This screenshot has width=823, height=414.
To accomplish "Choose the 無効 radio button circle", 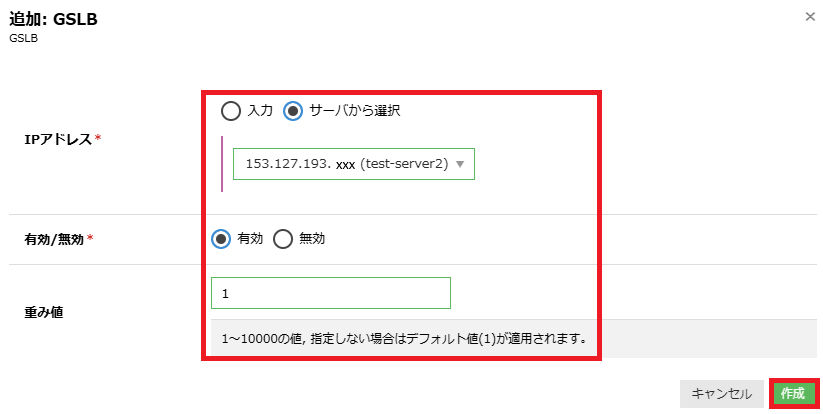I will click(282, 239).
